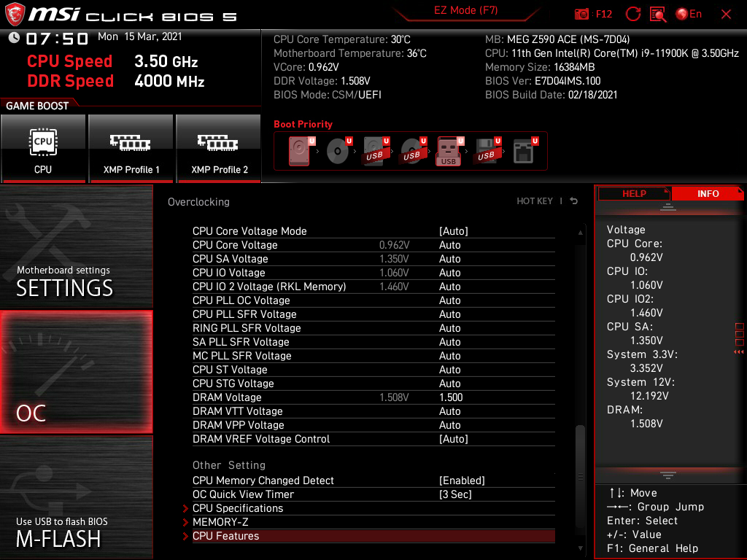Expand the CPU Specifications submenu
747x560 pixels.
[238, 508]
